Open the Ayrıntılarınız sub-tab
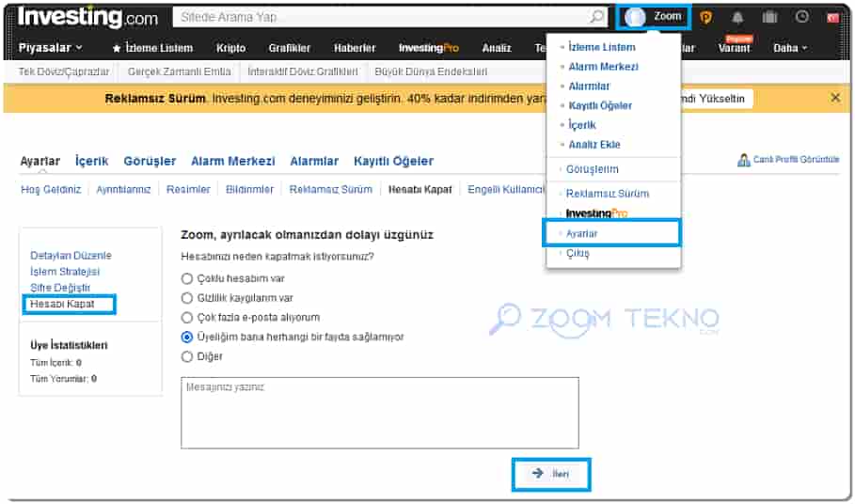The image size is (855, 504). (123, 190)
